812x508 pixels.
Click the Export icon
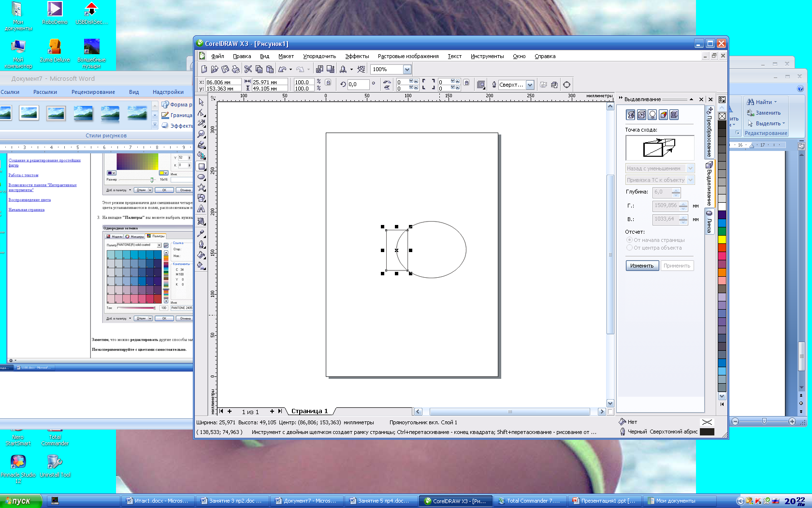tap(331, 69)
